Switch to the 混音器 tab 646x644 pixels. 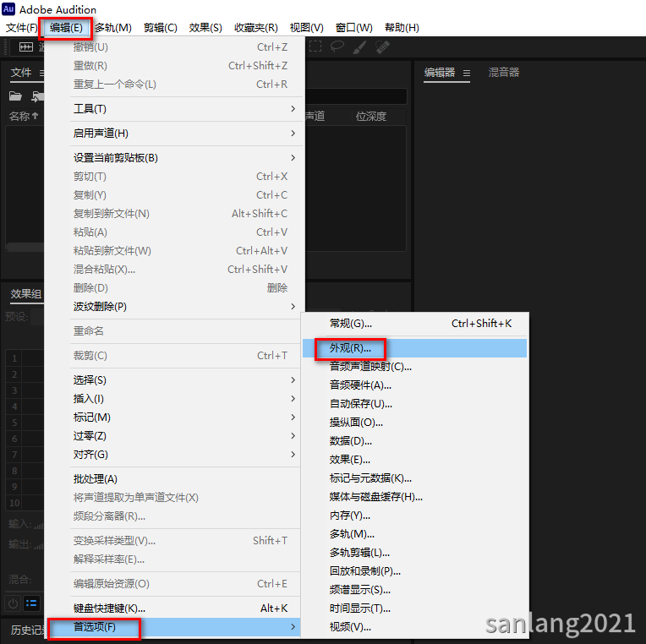[x=503, y=73]
